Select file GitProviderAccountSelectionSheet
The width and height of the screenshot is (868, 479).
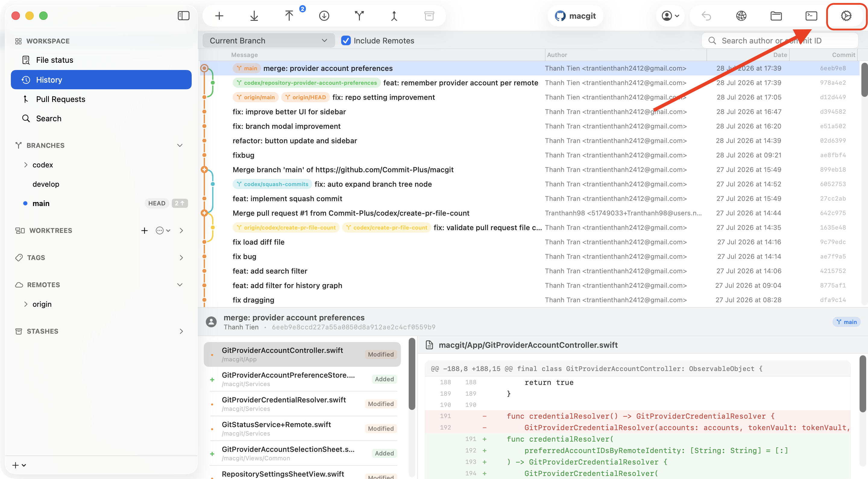pos(302,453)
